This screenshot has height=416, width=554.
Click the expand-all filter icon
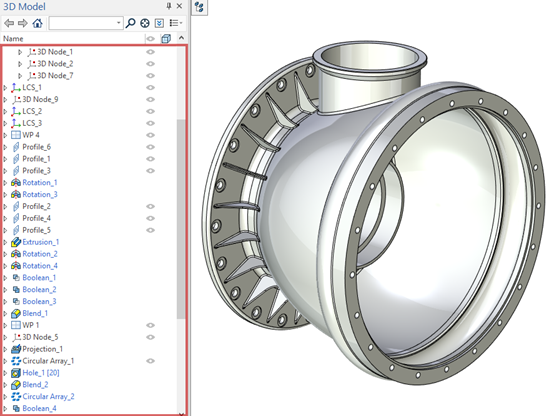tap(159, 23)
